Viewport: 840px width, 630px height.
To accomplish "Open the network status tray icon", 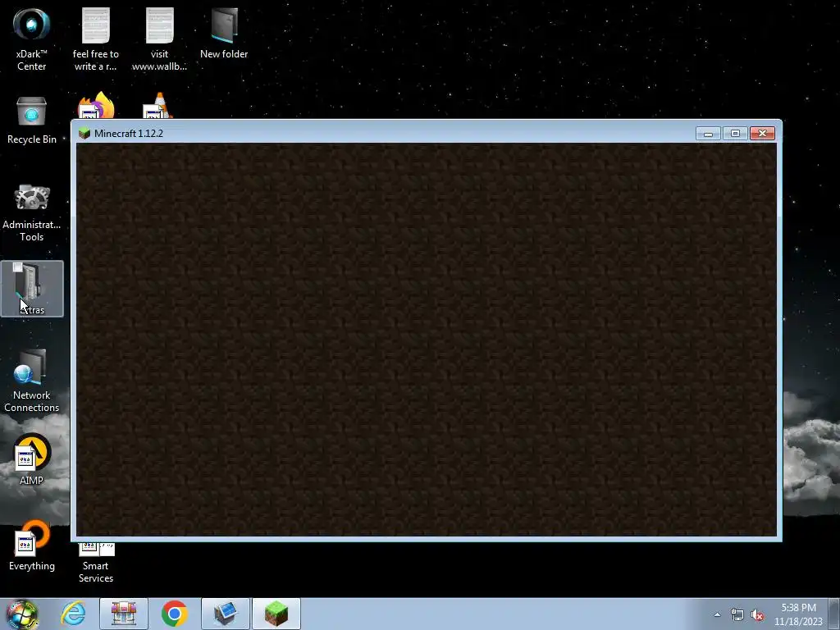I will point(737,615).
